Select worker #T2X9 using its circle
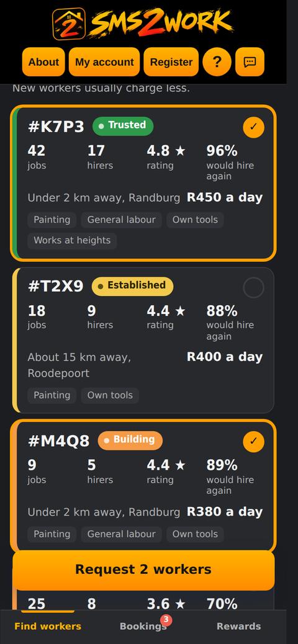This screenshot has height=644, width=298. point(253,287)
